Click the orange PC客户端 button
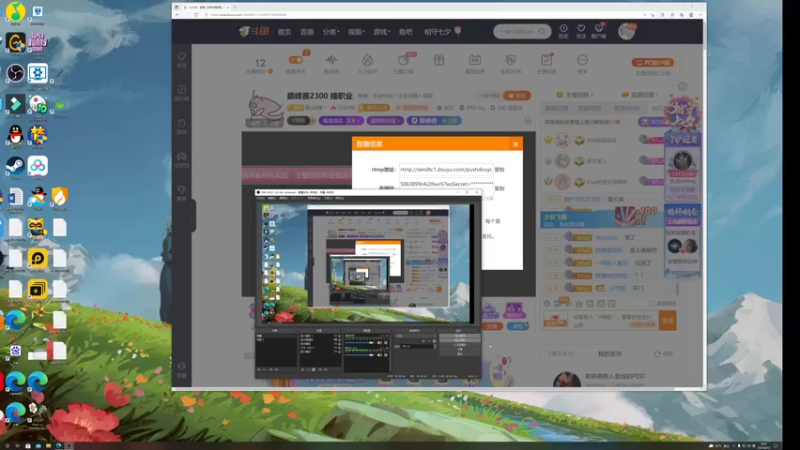This screenshot has height=450, width=800. pos(653,62)
